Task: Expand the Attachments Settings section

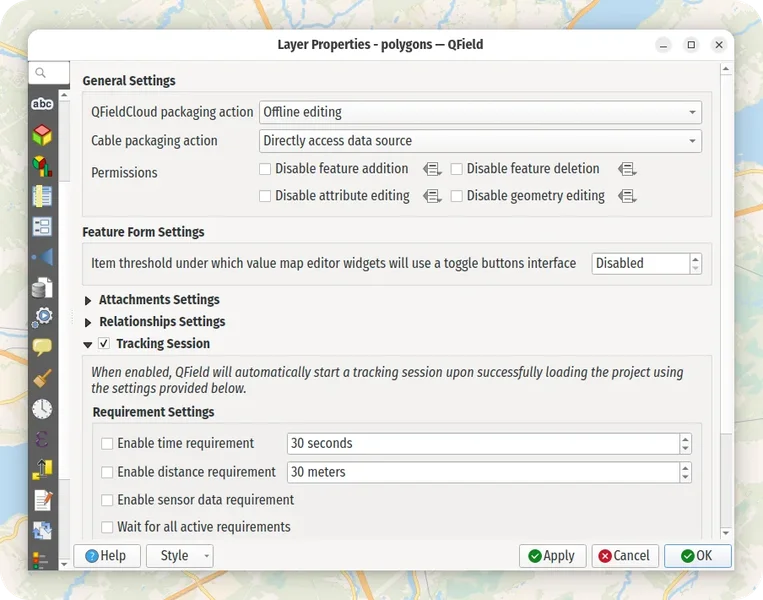Action: point(88,300)
